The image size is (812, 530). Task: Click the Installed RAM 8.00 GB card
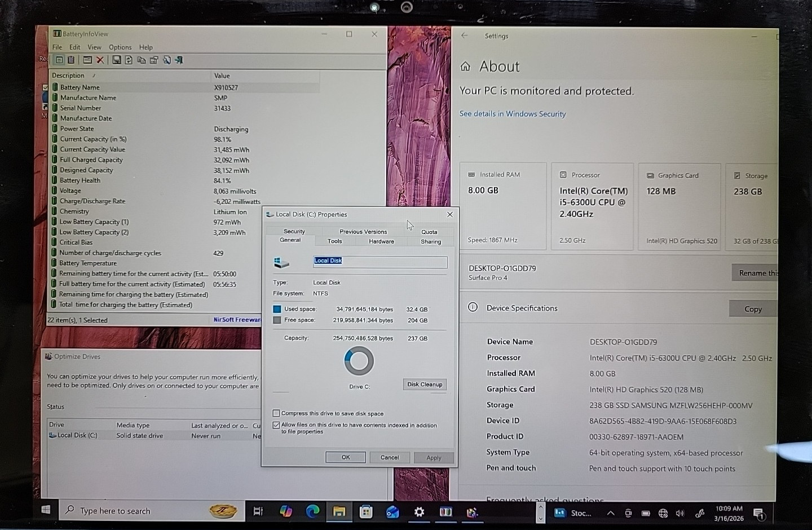(503, 206)
